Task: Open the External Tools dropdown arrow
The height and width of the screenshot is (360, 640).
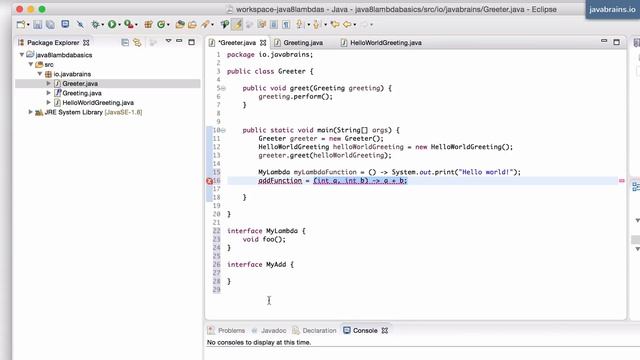Action: (x=136, y=25)
